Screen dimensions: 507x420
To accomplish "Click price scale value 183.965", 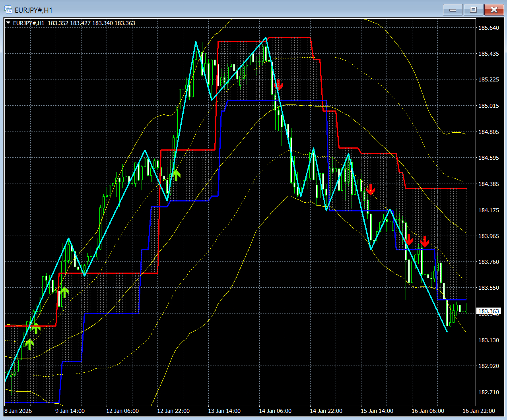I will (x=488, y=236).
